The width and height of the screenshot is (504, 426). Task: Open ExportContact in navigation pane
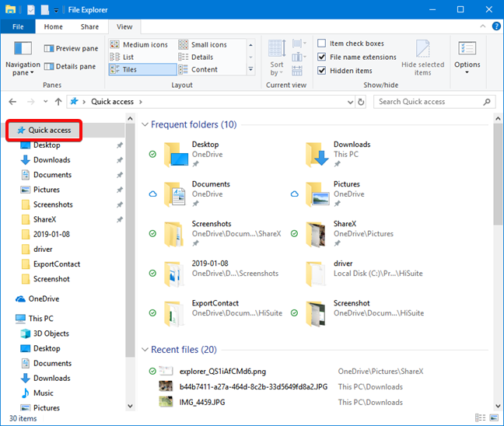51,264
